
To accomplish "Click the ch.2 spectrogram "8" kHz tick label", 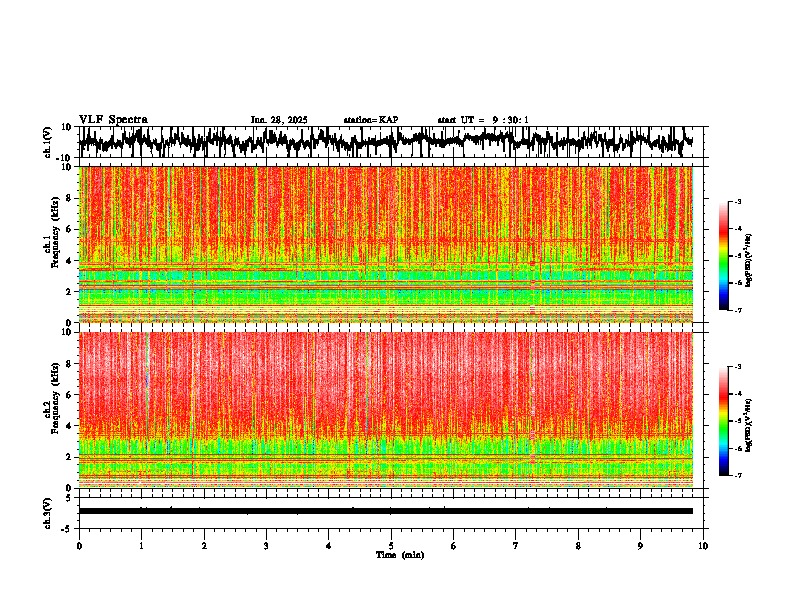I will (x=69, y=364).
